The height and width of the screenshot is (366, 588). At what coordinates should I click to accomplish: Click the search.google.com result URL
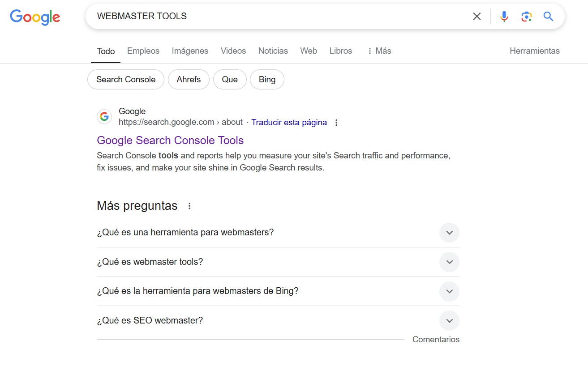(180, 122)
